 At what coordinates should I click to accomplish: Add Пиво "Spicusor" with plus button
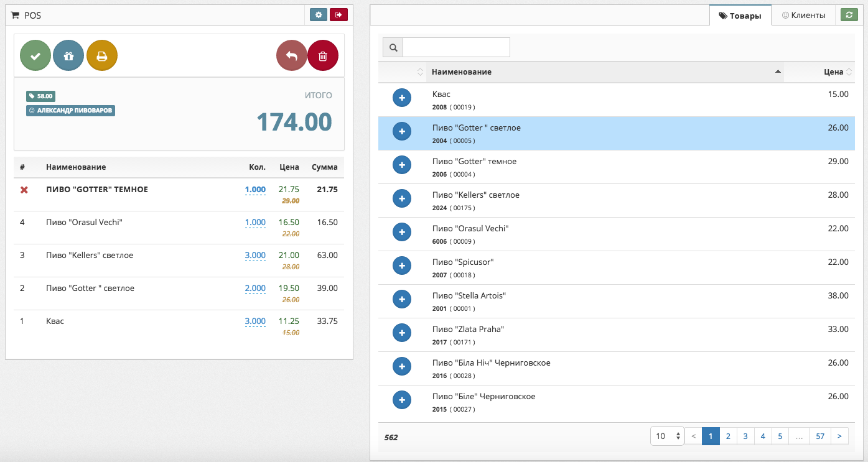(402, 266)
